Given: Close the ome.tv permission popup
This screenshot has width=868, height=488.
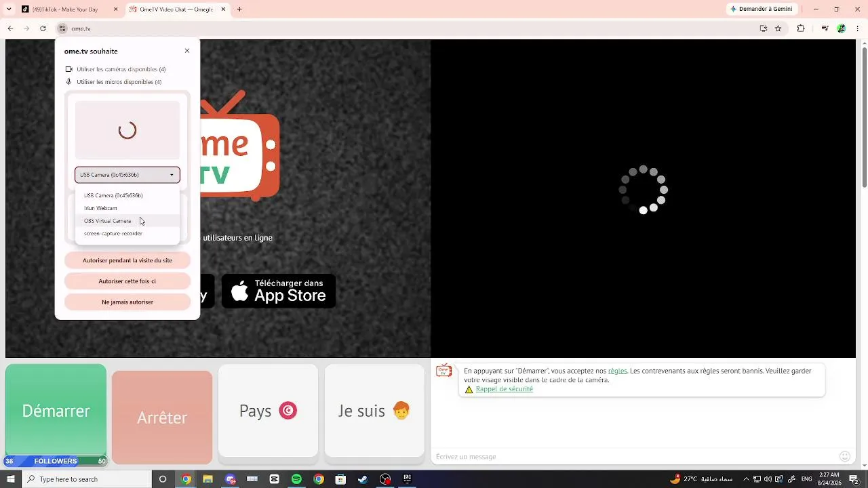Looking at the screenshot, I should coord(187,51).
